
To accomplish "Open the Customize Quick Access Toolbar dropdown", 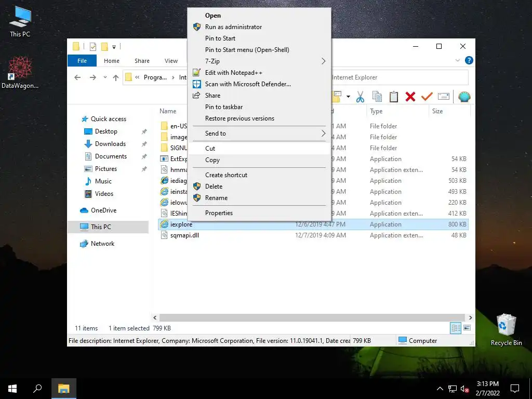I will (x=114, y=47).
